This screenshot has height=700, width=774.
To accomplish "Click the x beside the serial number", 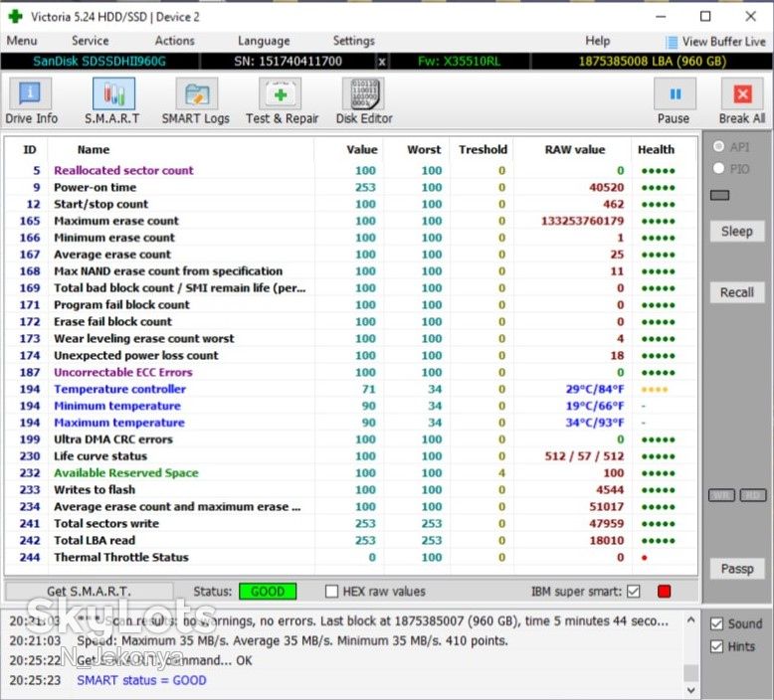I will tap(382, 62).
